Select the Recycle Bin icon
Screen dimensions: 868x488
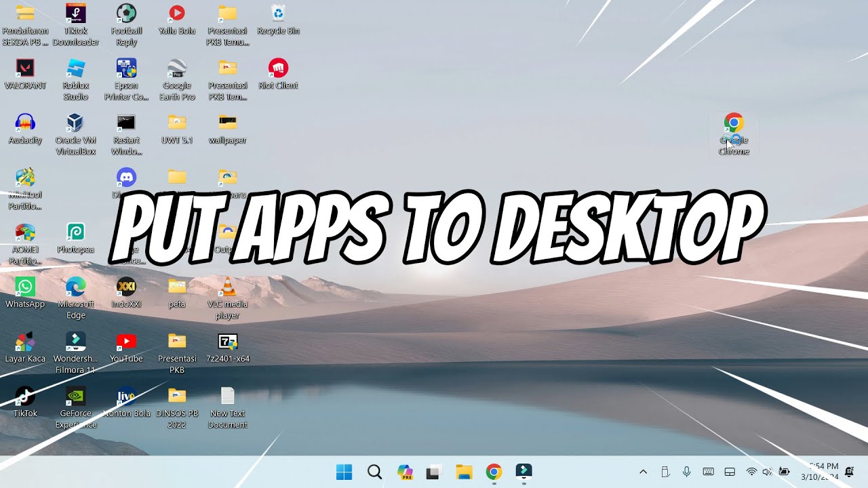278,19
